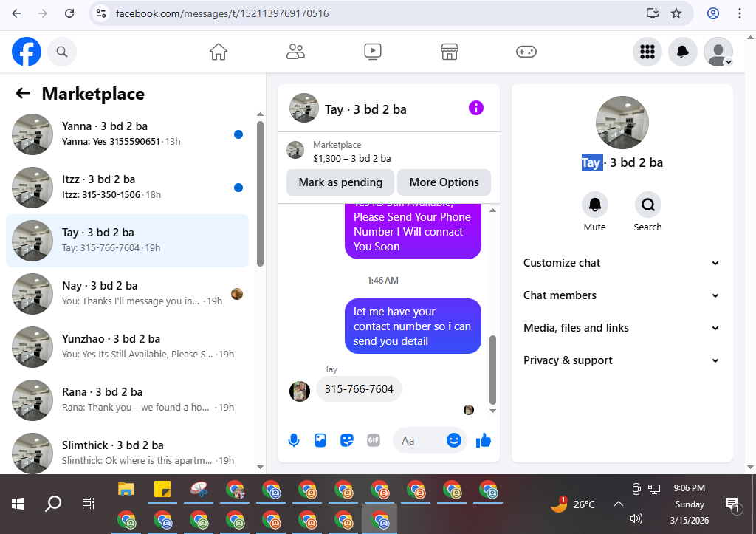This screenshot has height=534, width=756.
Task: Click Tay's avatar beside the phone number
Action: [x=300, y=391]
